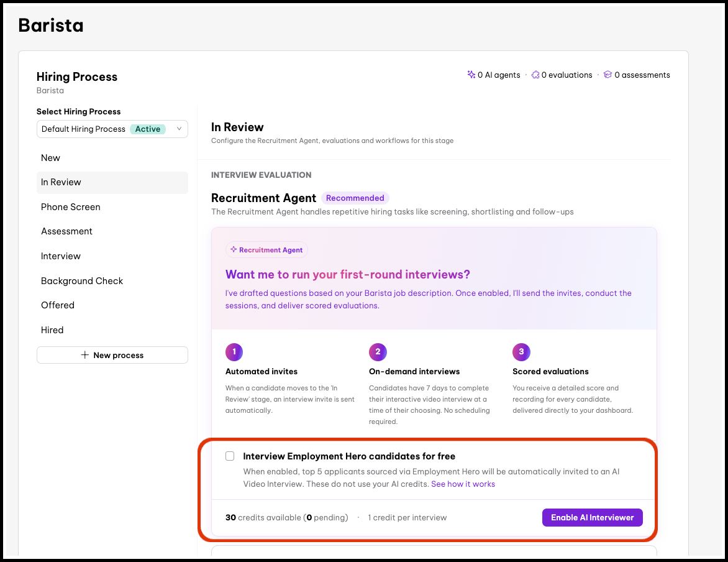Click the assessments cap icon
This screenshot has height=562, width=728.
607,75
